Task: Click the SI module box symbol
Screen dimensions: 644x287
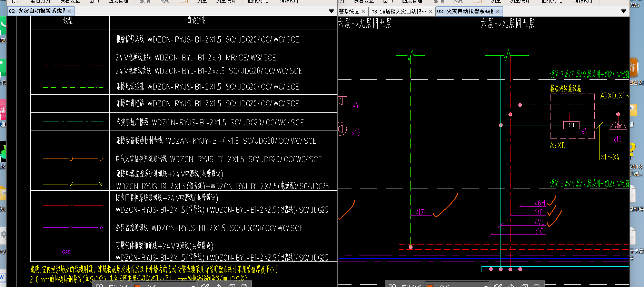Action: 572,125
